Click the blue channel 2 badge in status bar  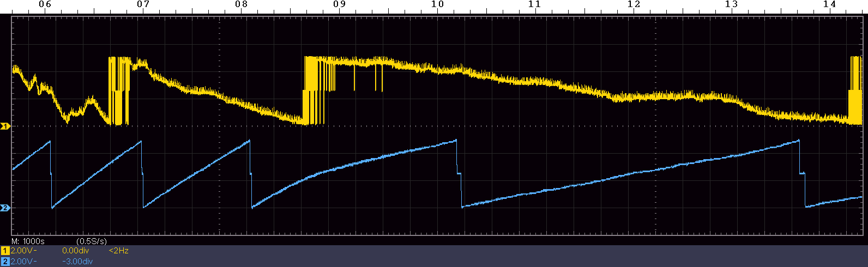coord(5,262)
